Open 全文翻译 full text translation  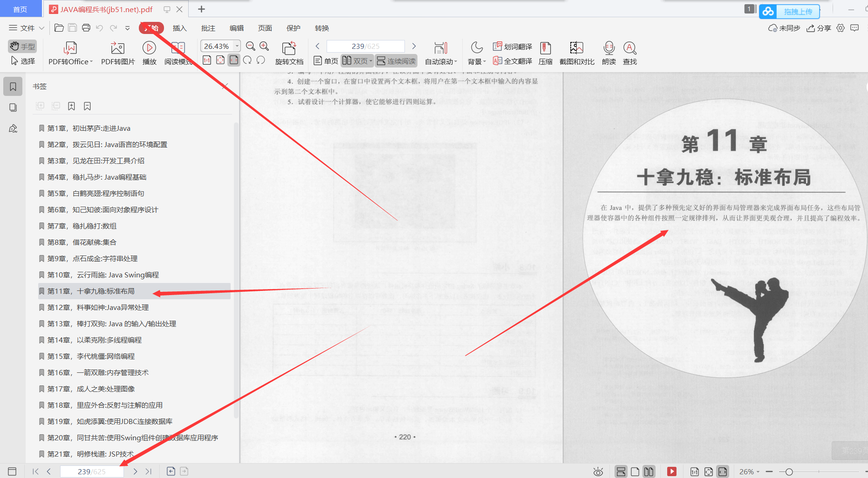point(513,61)
